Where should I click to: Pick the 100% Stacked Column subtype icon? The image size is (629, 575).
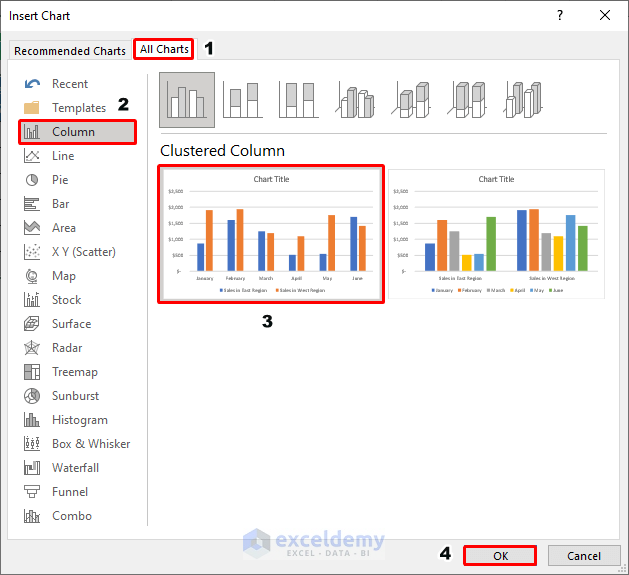pos(299,100)
